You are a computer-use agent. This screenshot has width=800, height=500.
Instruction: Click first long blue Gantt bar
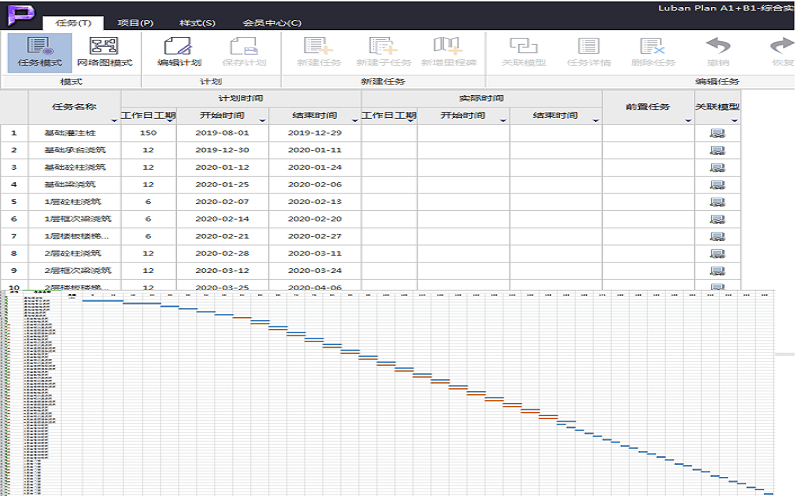tap(103, 301)
